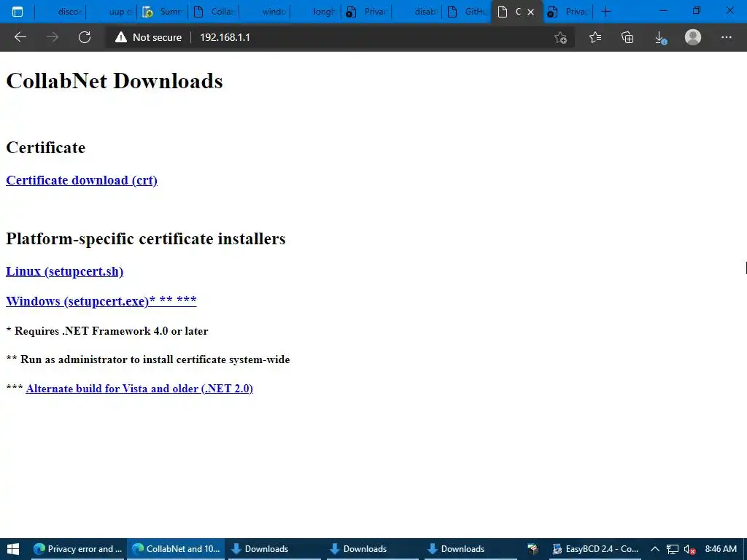Screen dimensions: 747x560
Task: Open the browser Downloads toolbar icon
Action: (661, 38)
